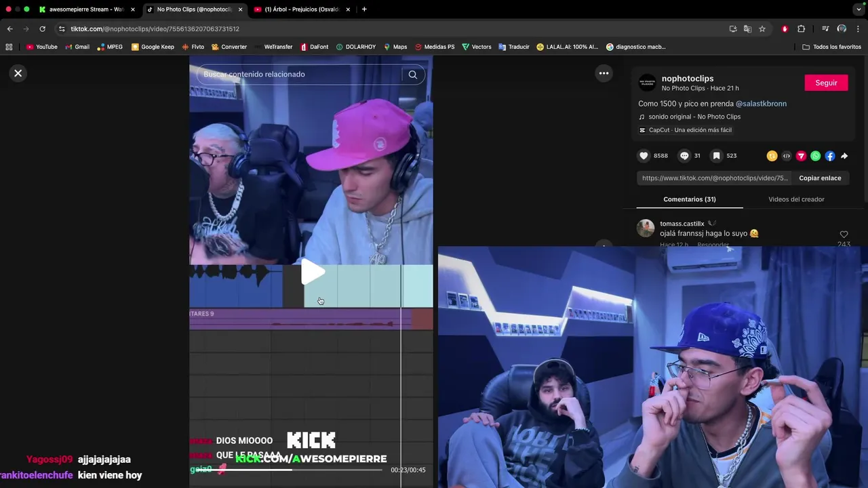Open the nophotoclips profile avatar

pyautogui.click(x=648, y=83)
